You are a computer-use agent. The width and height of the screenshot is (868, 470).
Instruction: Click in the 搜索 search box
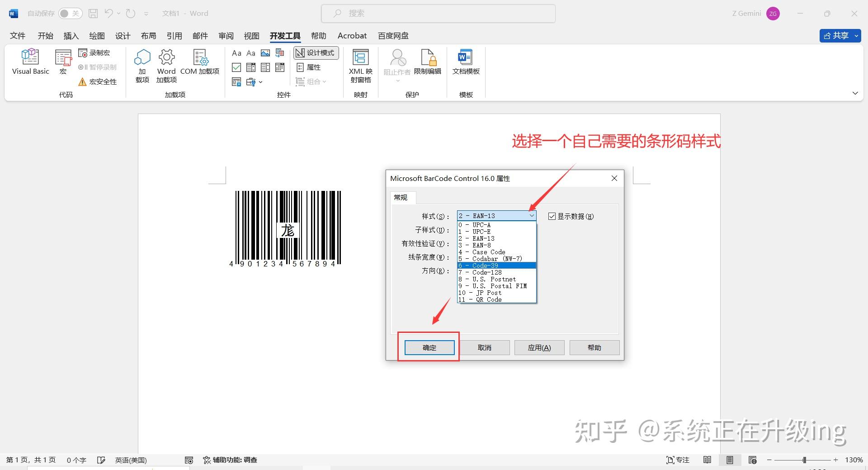pos(438,14)
